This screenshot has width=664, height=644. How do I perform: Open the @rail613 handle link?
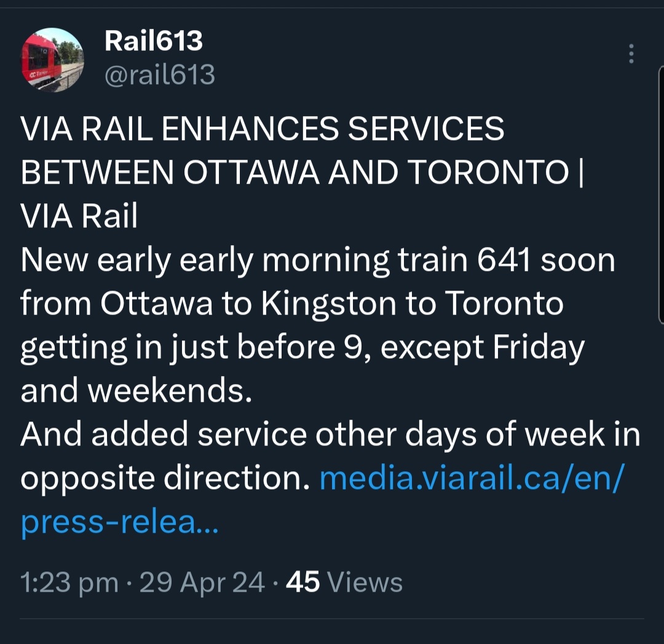(160, 75)
